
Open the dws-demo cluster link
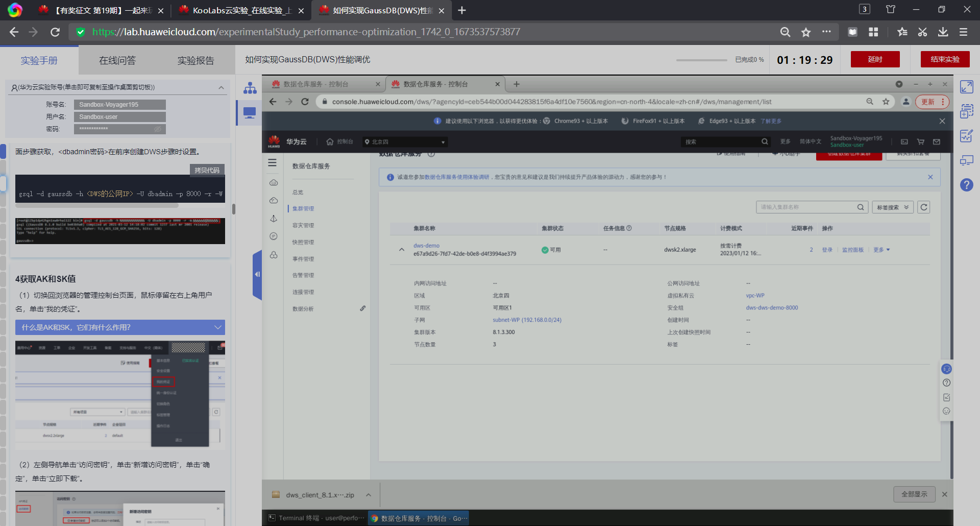point(426,246)
